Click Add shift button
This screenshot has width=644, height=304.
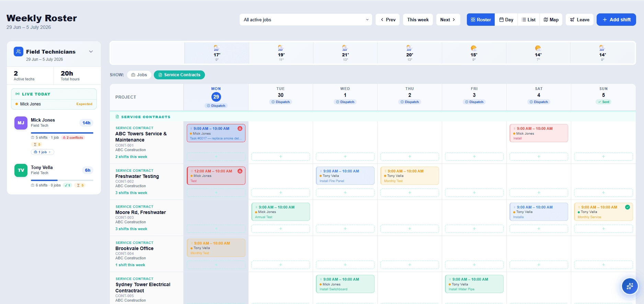pos(616,20)
